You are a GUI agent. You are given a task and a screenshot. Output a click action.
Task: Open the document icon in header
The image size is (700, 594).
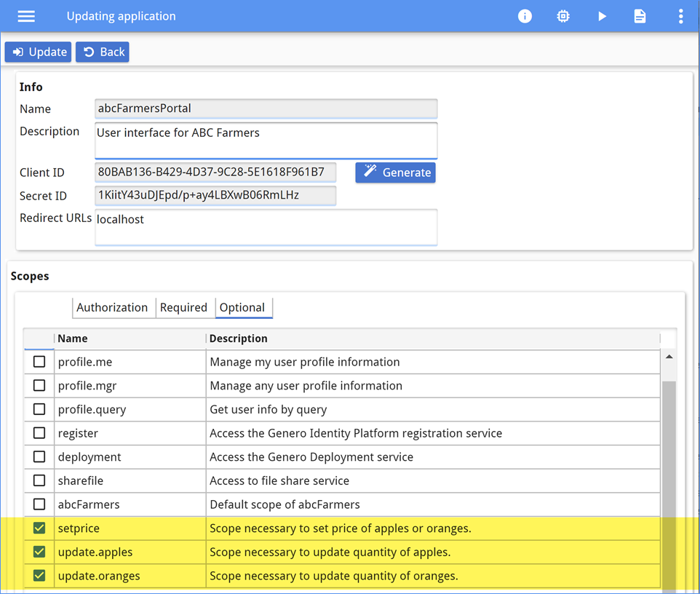pyautogui.click(x=640, y=16)
